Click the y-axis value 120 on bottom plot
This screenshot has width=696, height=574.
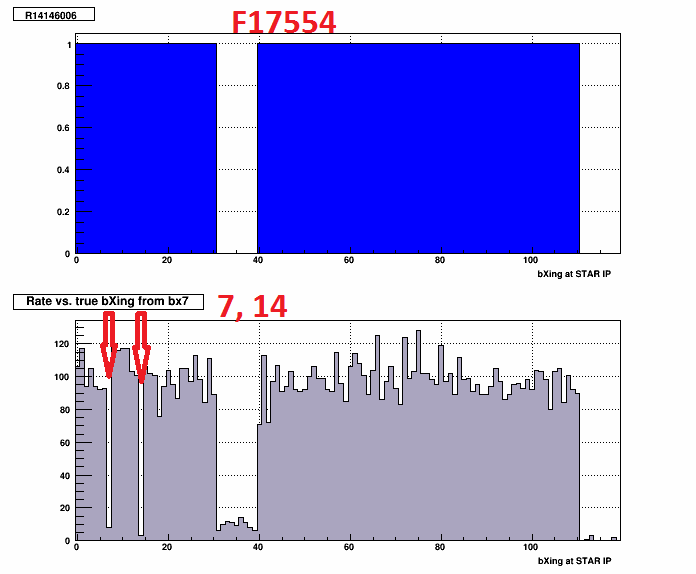[x=62, y=344]
